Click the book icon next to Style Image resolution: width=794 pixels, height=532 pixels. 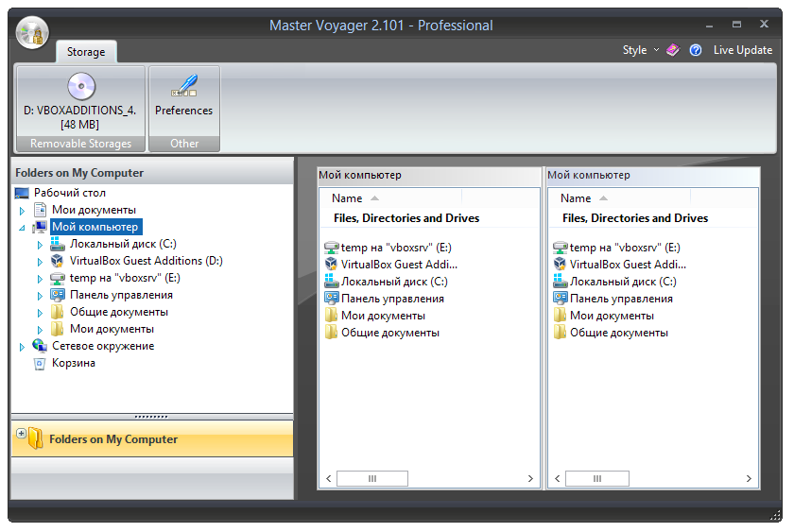[673, 50]
